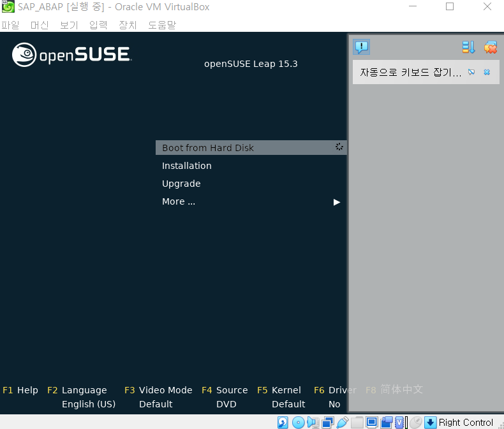Click the No driver value
The image size is (504, 429).
click(x=334, y=404)
